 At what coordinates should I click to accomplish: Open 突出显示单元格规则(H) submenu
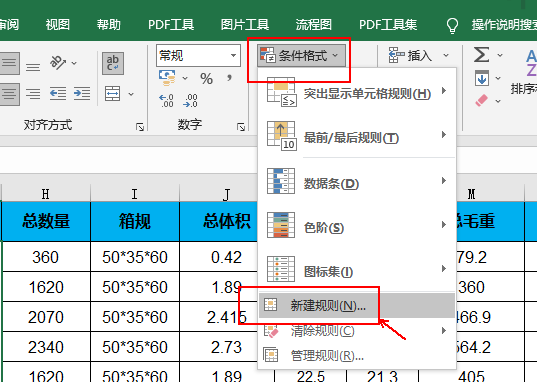click(357, 92)
